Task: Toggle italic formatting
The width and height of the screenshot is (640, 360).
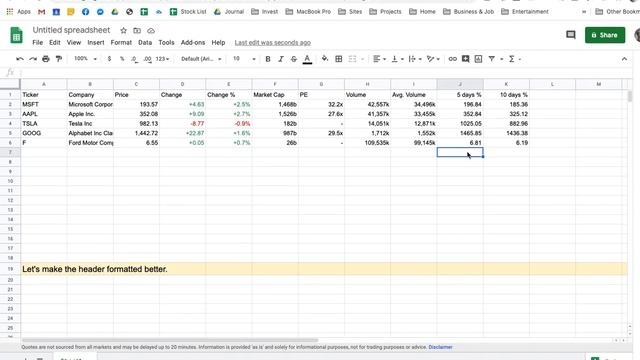Action: pyautogui.click(x=281, y=59)
